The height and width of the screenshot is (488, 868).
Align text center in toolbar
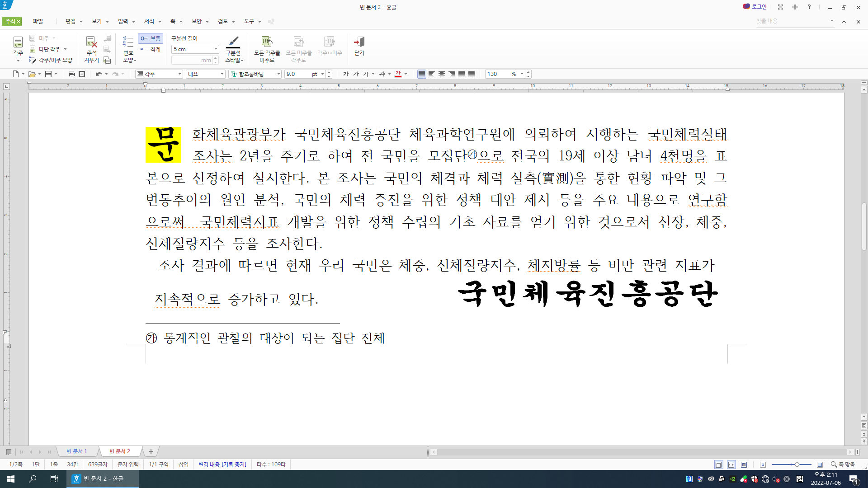coord(442,74)
